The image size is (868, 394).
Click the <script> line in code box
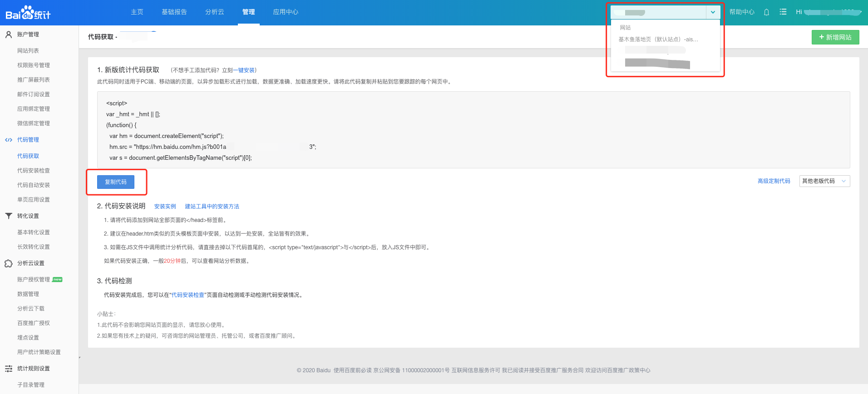coord(117,103)
